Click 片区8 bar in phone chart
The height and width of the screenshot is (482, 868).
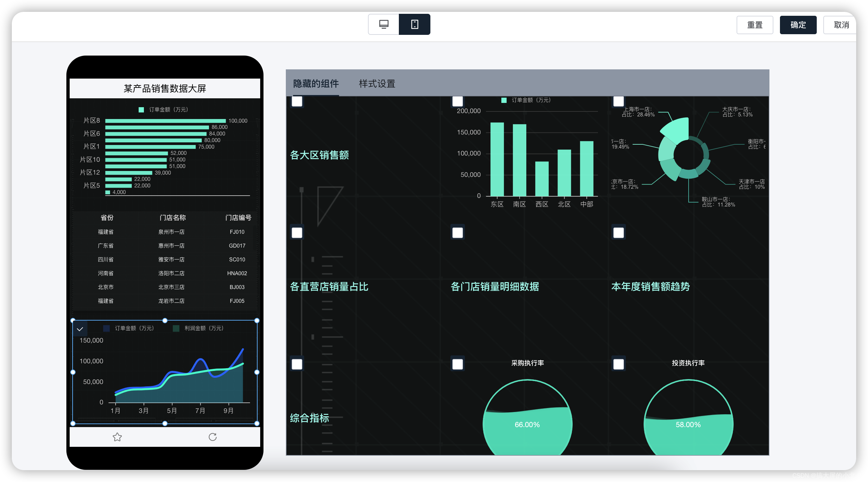click(x=166, y=121)
